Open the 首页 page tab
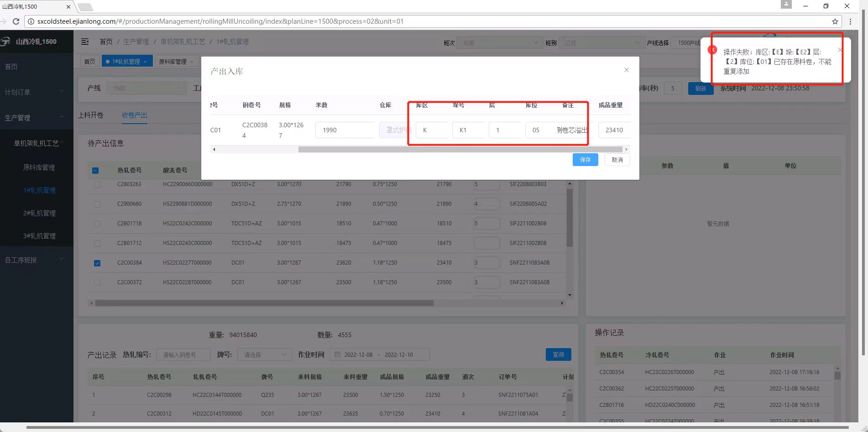Screen dimensions: 868x432 click(x=90, y=62)
